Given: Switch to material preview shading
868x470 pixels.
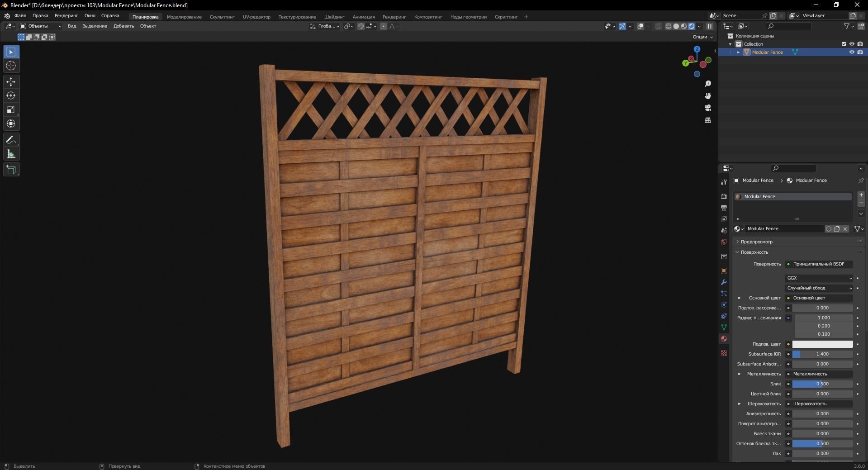Looking at the screenshot, I should pyautogui.click(x=684, y=26).
